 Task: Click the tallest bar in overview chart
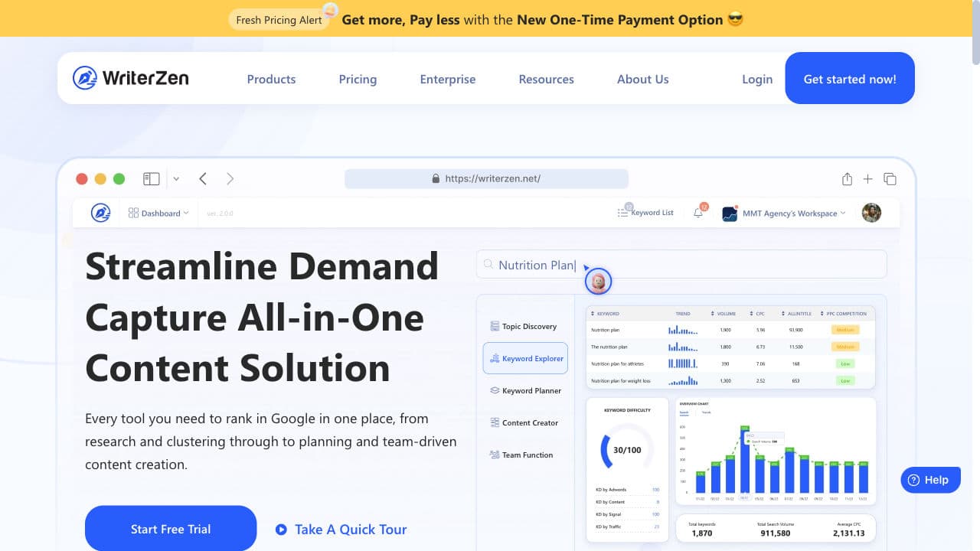coord(745,460)
